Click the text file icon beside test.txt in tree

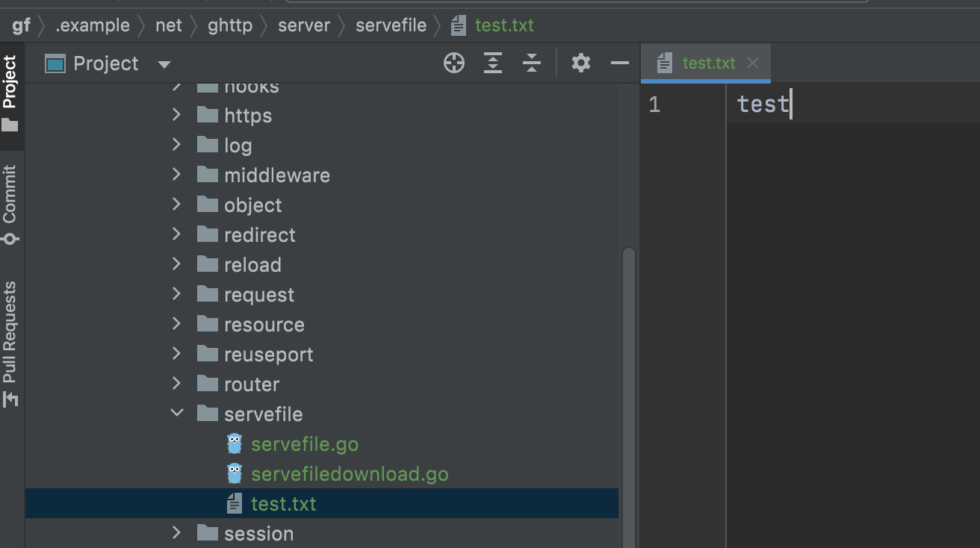[x=235, y=504]
